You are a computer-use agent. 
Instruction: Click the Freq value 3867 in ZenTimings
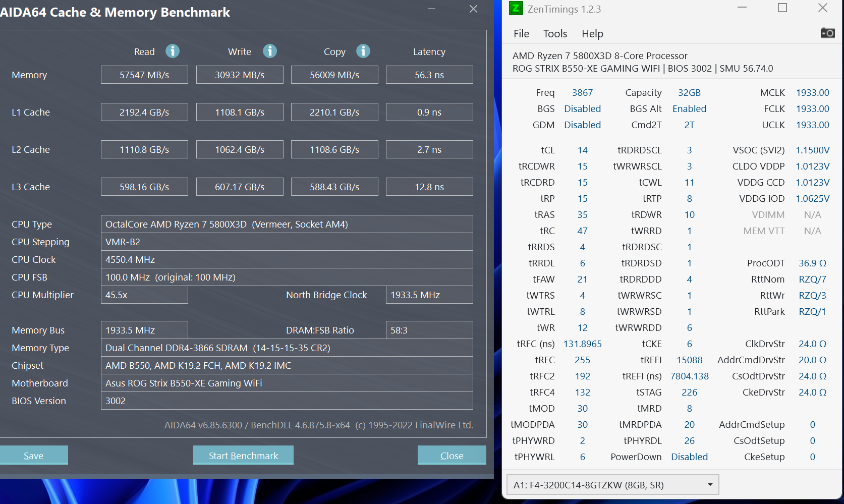tap(582, 92)
